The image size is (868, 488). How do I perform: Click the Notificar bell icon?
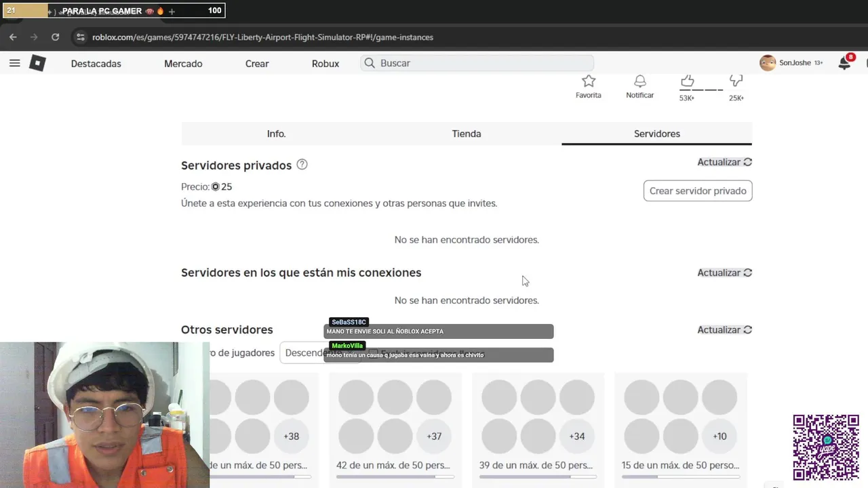click(640, 81)
